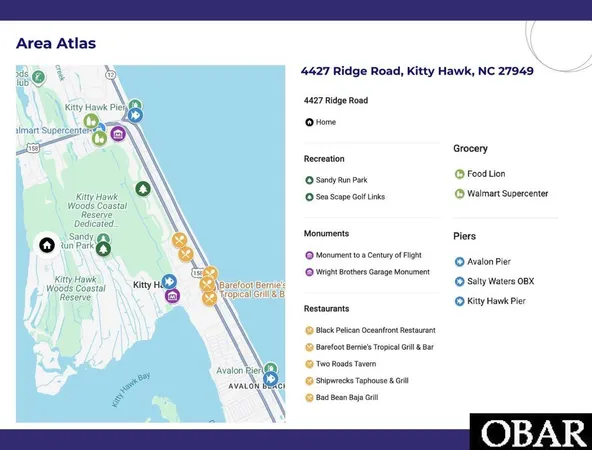
Task: Click Monument to a Century of Flight entry
Action: tap(363, 255)
